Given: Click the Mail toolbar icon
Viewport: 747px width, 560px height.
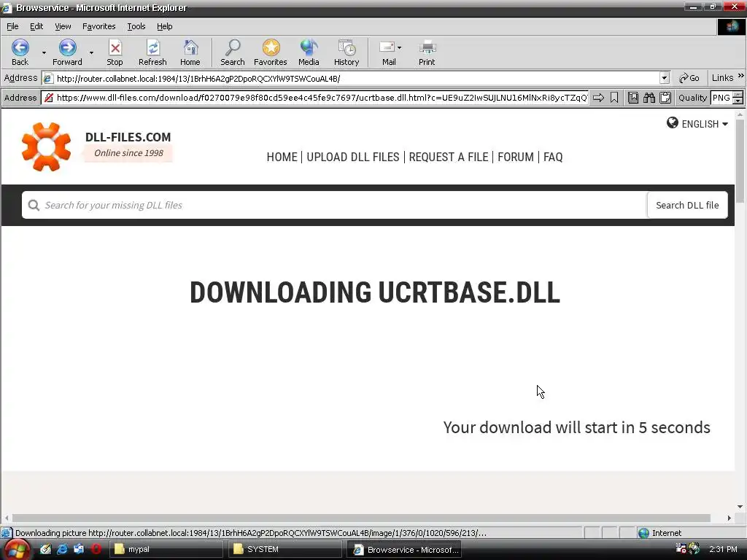Looking at the screenshot, I should coord(387,52).
